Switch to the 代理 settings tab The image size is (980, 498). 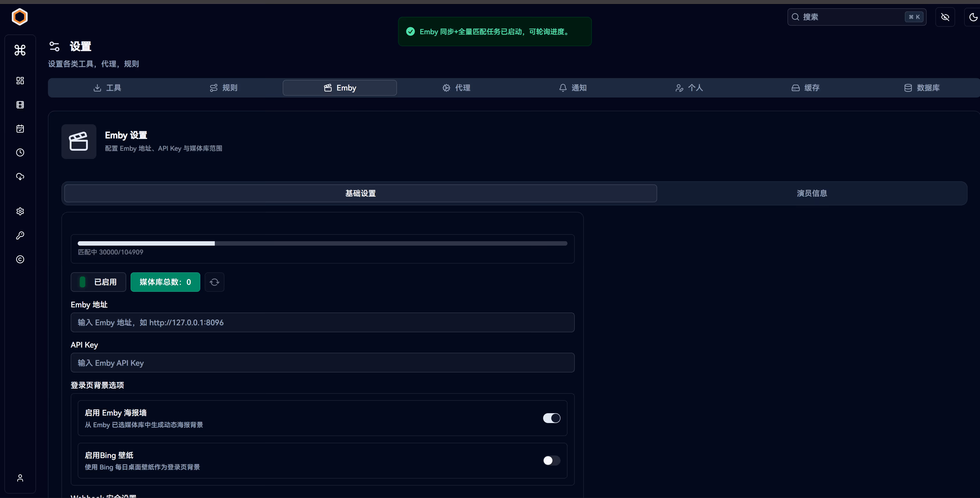[x=456, y=88]
